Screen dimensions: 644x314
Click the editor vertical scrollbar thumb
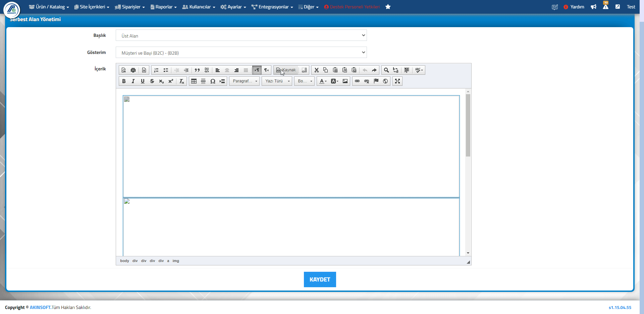(x=468, y=125)
